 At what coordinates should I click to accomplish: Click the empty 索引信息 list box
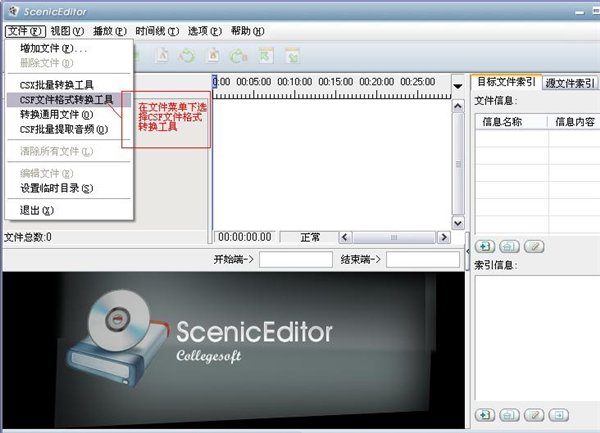(x=537, y=337)
